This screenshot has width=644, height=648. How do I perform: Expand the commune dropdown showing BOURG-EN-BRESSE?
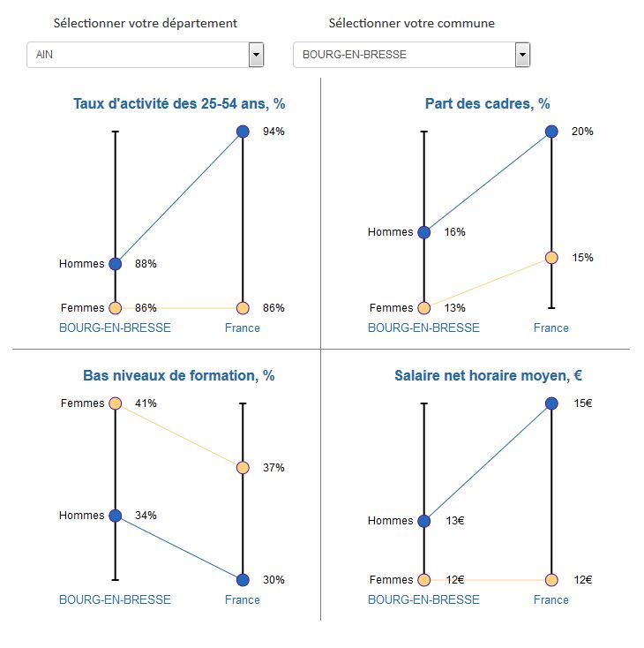point(411,55)
